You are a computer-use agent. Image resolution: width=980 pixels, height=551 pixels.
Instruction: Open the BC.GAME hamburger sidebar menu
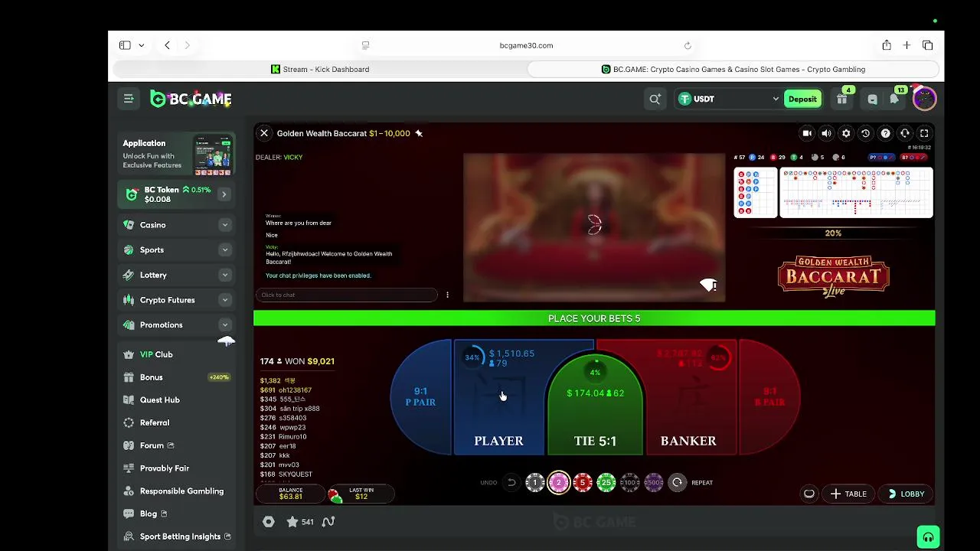(x=129, y=99)
